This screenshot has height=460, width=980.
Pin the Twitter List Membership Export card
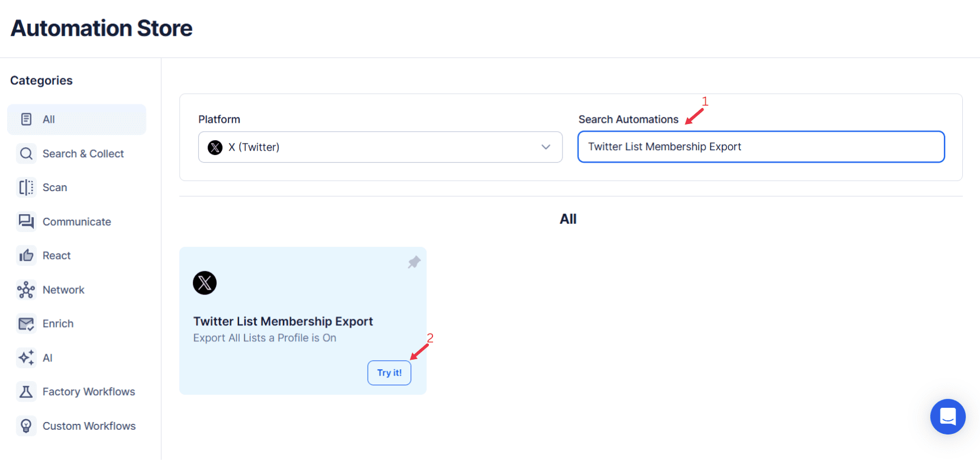pyautogui.click(x=413, y=262)
